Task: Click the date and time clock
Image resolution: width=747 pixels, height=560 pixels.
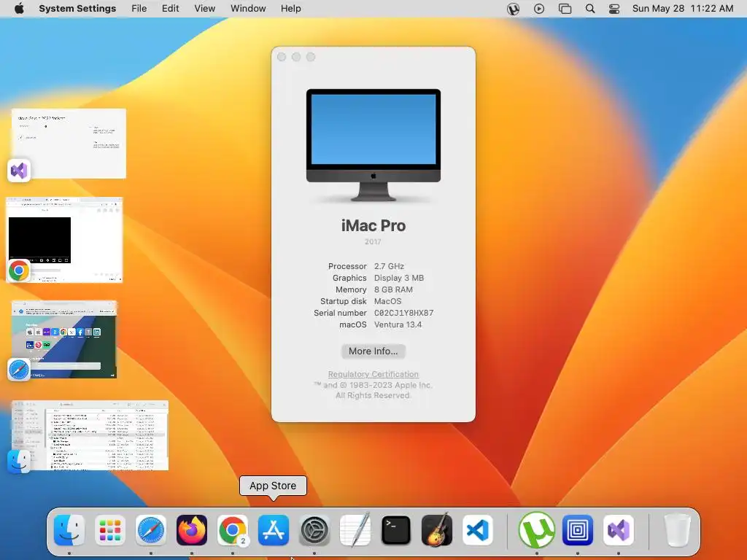Action: (x=683, y=9)
